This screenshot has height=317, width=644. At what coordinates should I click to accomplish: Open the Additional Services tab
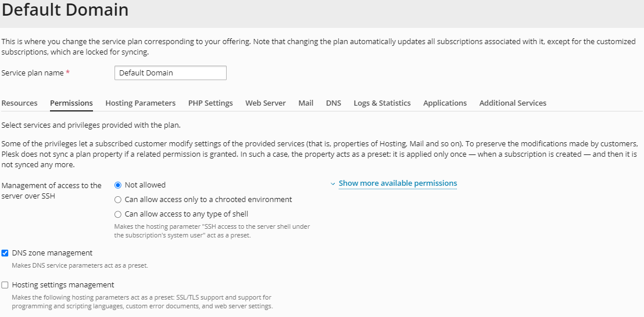coord(513,103)
